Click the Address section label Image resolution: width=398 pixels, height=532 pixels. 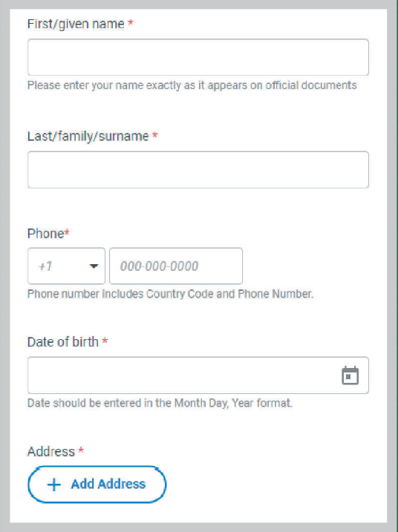51,452
